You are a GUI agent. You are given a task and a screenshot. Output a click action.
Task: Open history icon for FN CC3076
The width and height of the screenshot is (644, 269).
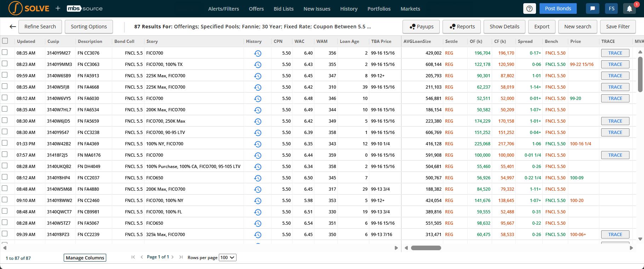coord(258,53)
